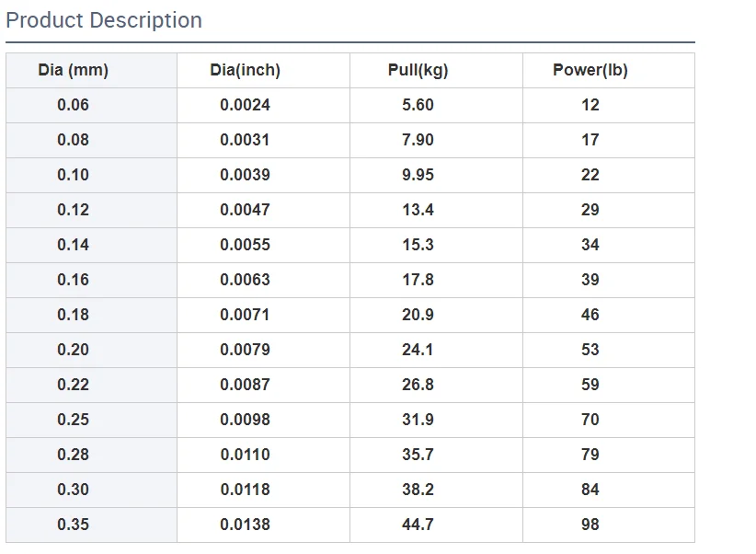The height and width of the screenshot is (554, 756).
Task: Click the 35.7 kg pull cell
Action: point(418,455)
